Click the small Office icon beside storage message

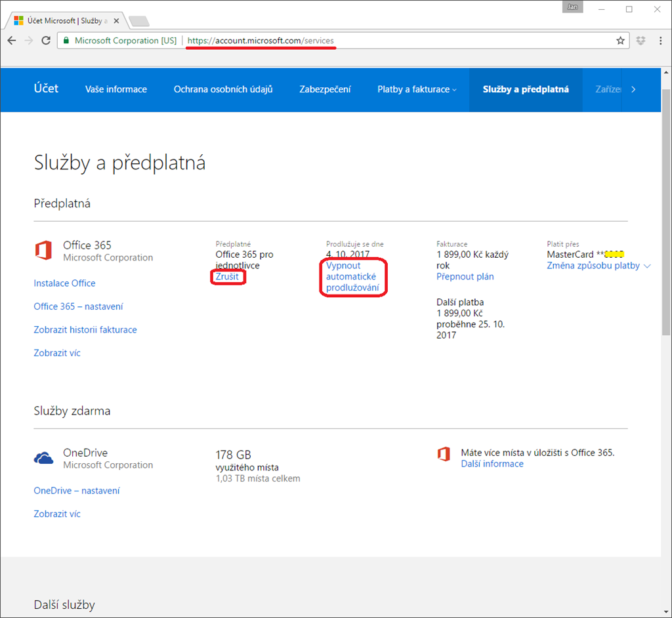[x=444, y=453]
